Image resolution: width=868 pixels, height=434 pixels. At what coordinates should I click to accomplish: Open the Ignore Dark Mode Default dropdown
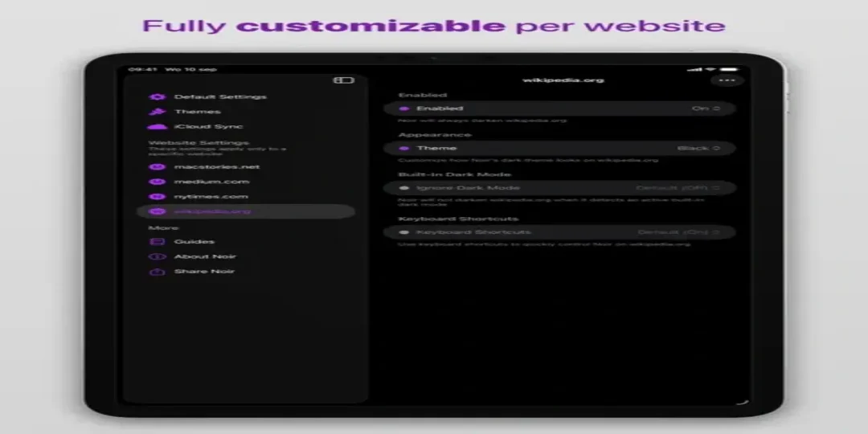678,188
